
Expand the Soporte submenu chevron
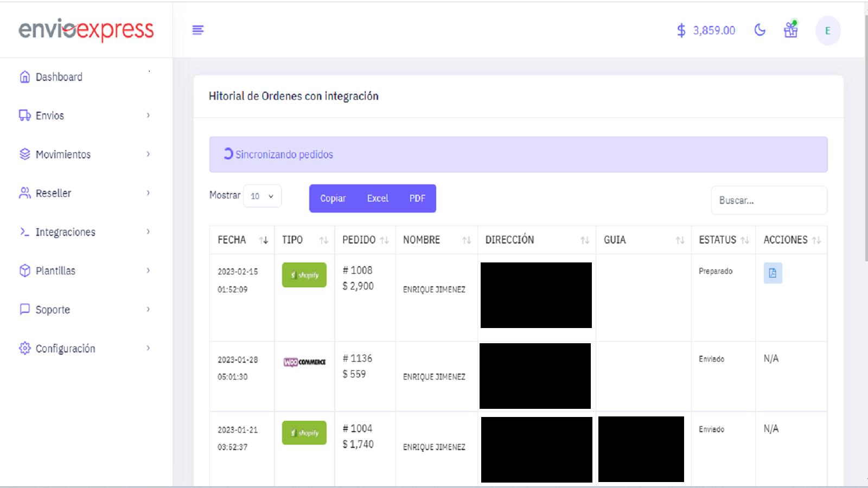(148, 309)
